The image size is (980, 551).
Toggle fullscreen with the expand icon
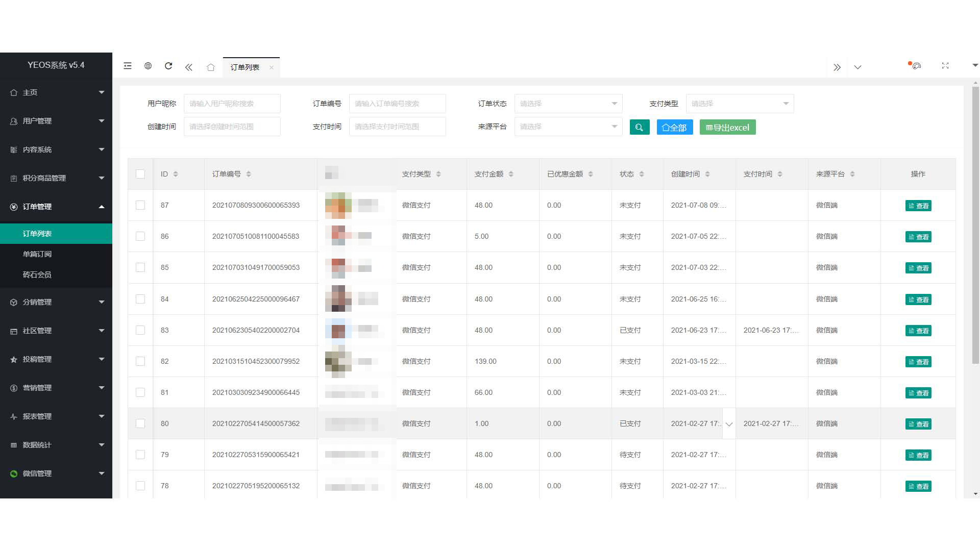click(945, 66)
